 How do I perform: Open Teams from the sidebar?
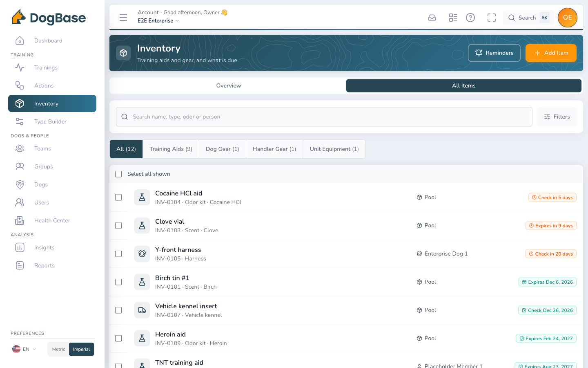click(x=52, y=148)
